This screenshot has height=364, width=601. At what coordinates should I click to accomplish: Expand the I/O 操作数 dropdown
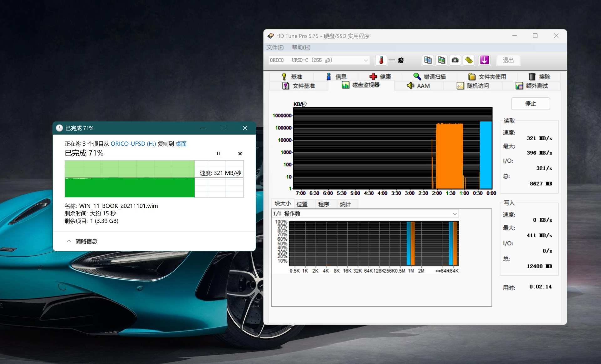tap(455, 214)
